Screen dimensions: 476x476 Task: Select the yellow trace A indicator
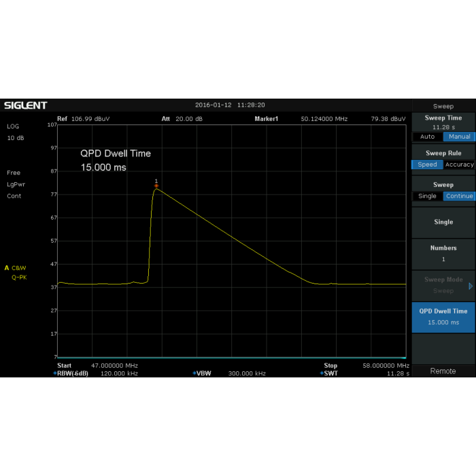tap(7, 268)
